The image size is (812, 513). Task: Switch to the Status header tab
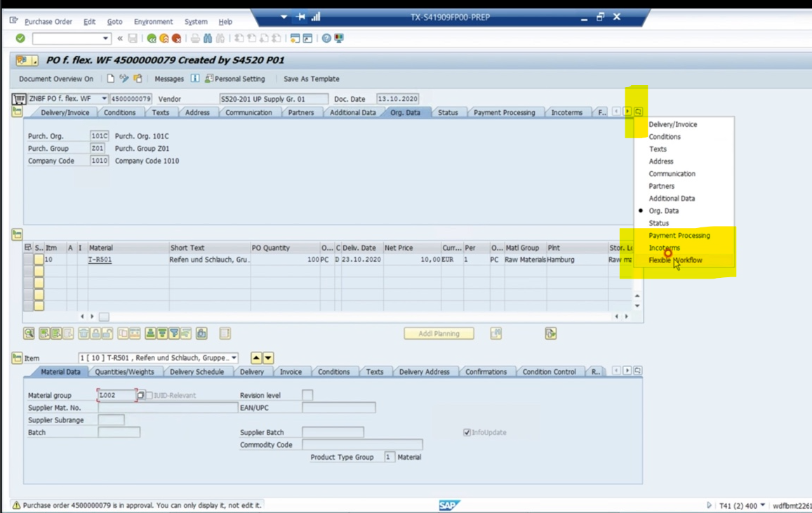coord(448,112)
